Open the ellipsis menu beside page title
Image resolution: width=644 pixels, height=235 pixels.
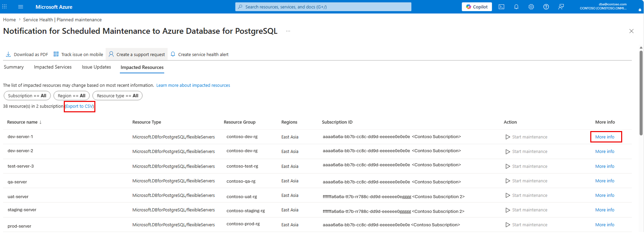(x=288, y=31)
